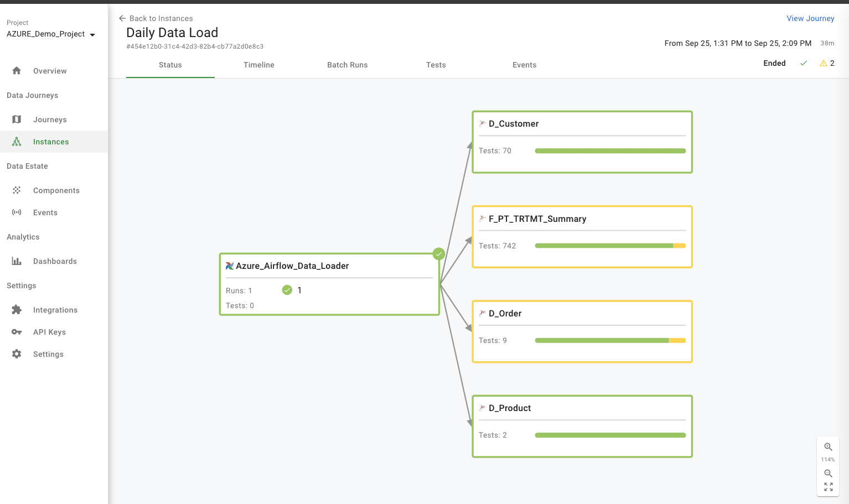Viewport: 849px width, 504px height.
Task: Open the Batch Runs tab
Action: 347,65
